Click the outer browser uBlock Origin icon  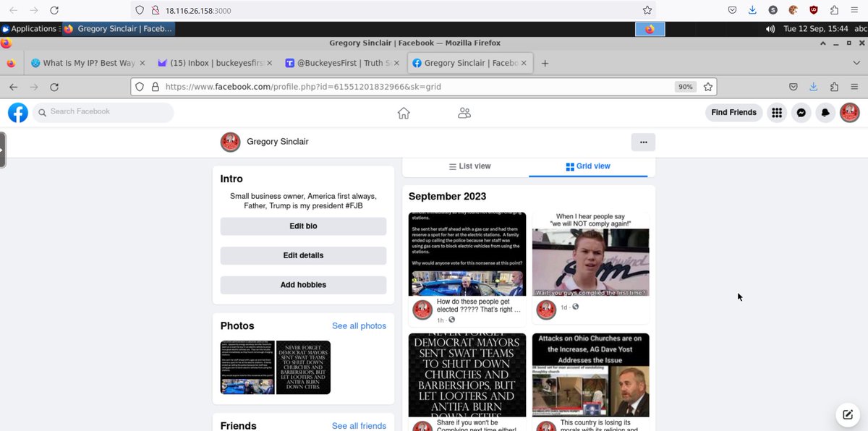click(x=814, y=10)
